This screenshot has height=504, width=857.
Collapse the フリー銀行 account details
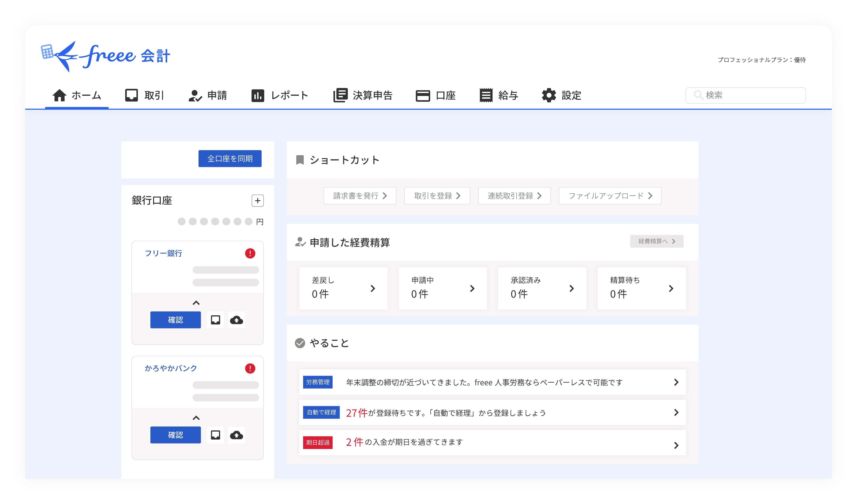(196, 303)
